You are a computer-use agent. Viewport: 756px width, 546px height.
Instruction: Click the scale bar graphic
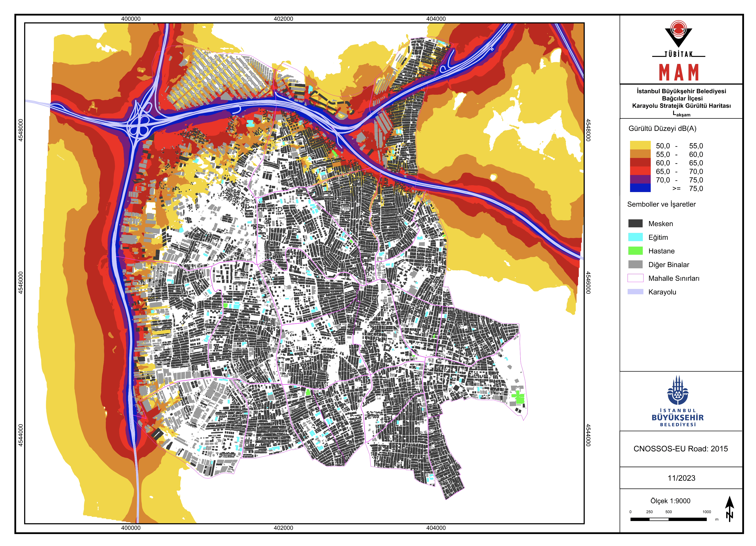[668, 519]
